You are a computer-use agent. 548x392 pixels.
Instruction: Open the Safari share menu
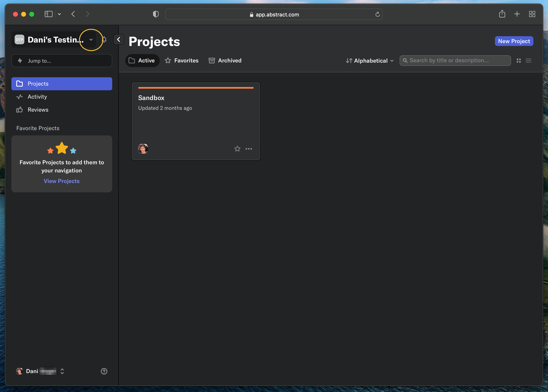click(x=502, y=14)
